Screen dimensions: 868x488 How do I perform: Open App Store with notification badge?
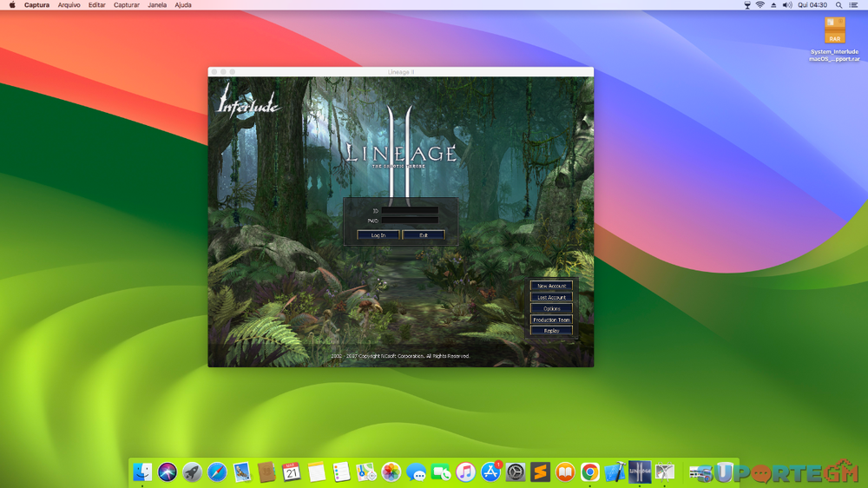[x=491, y=472]
